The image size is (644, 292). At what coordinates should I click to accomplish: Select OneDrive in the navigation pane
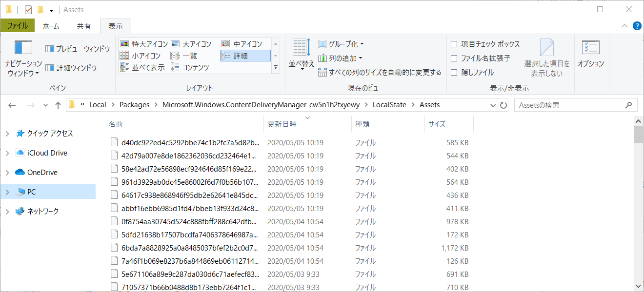pyautogui.click(x=42, y=173)
